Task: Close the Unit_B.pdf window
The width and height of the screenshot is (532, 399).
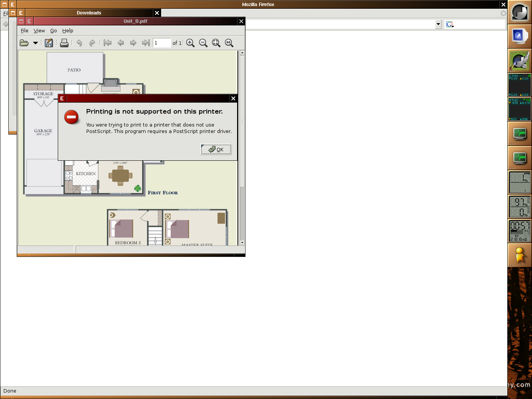Action: (x=241, y=21)
